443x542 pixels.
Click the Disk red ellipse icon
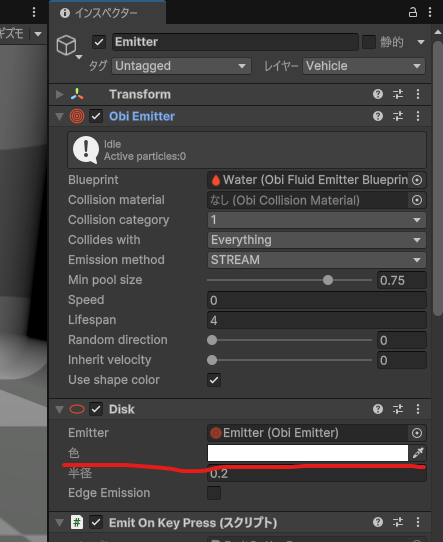point(77,409)
